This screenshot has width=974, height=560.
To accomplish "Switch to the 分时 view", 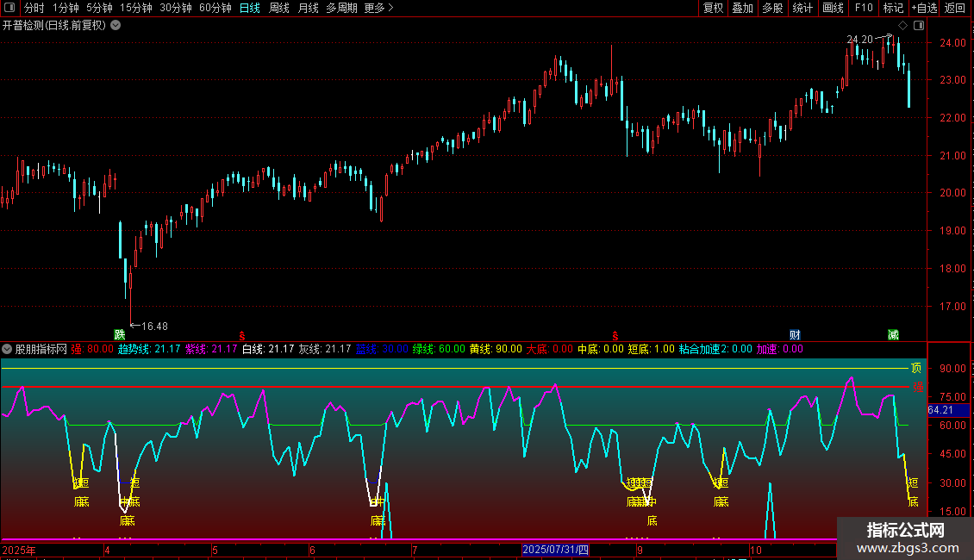I will 34,8.
